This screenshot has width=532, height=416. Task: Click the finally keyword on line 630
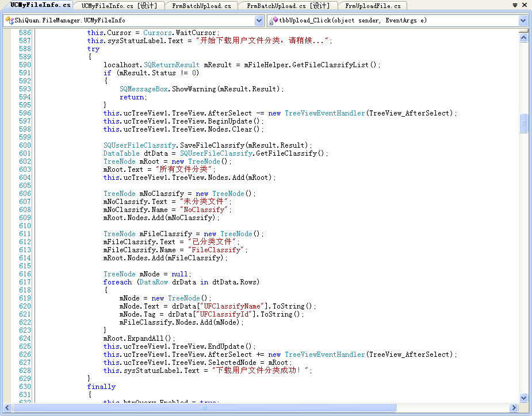point(101,387)
